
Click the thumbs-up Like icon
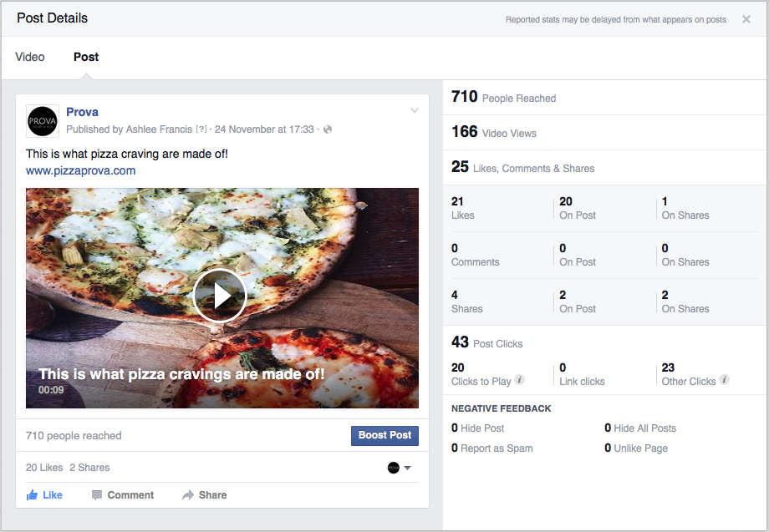pos(33,495)
